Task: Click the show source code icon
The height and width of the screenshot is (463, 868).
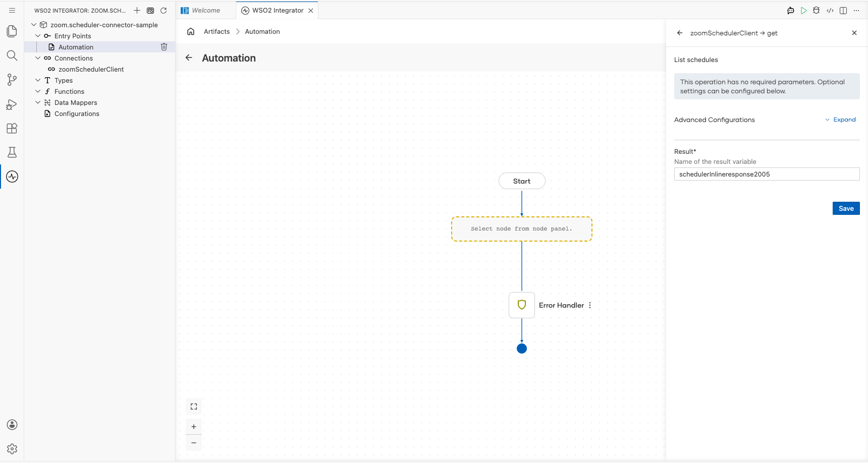Action: [830, 10]
